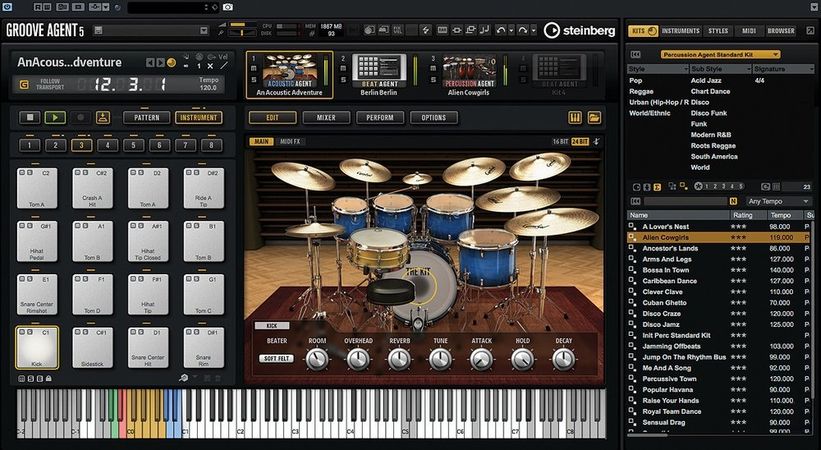Enable 16 BIT mode
The height and width of the screenshot is (450, 821).
(558, 141)
